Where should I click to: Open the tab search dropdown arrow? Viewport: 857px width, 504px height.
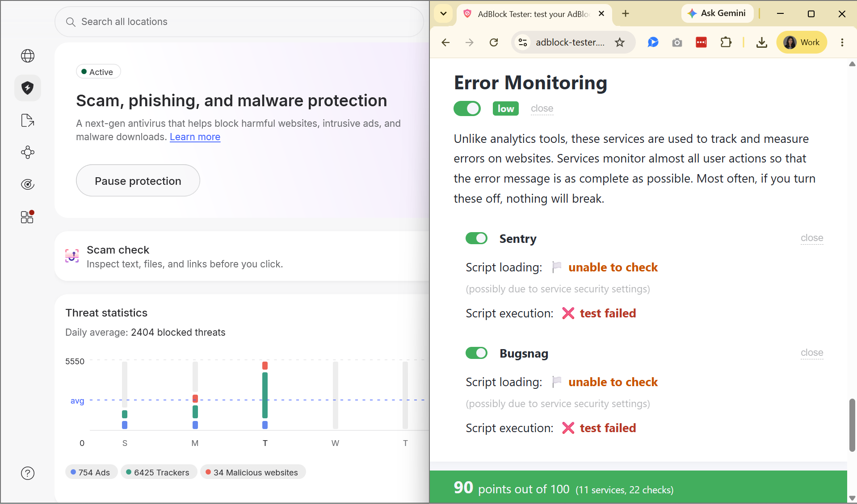tap(443, 14)
